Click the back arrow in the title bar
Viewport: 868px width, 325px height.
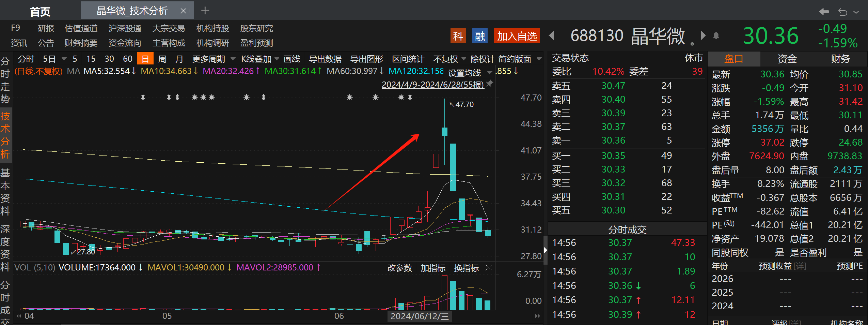pos(824,12)
